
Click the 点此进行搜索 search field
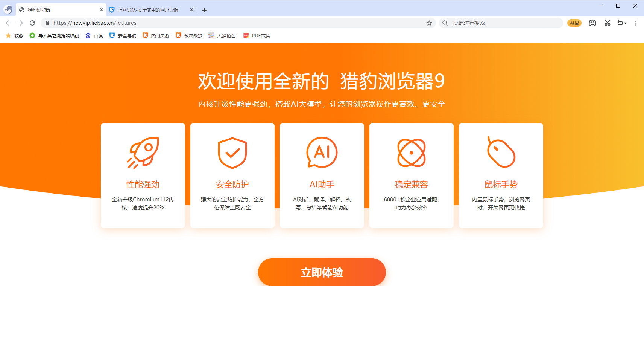[489, 23]
